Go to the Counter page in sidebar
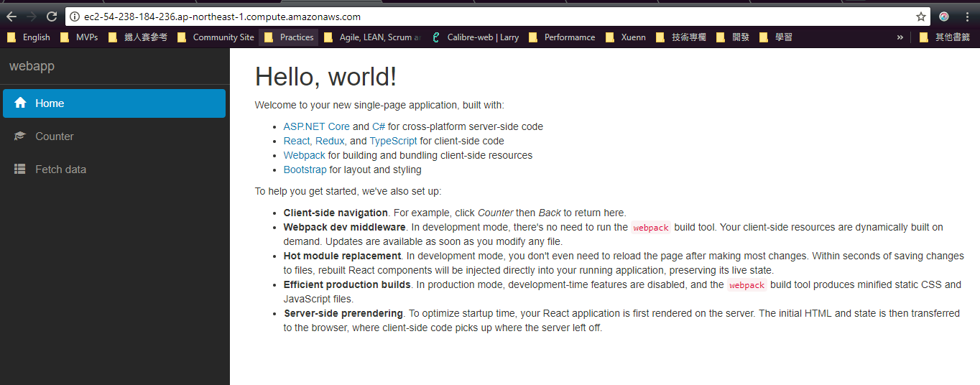The height and width of the screenshot is (385, 980). (x=55, y=136)
